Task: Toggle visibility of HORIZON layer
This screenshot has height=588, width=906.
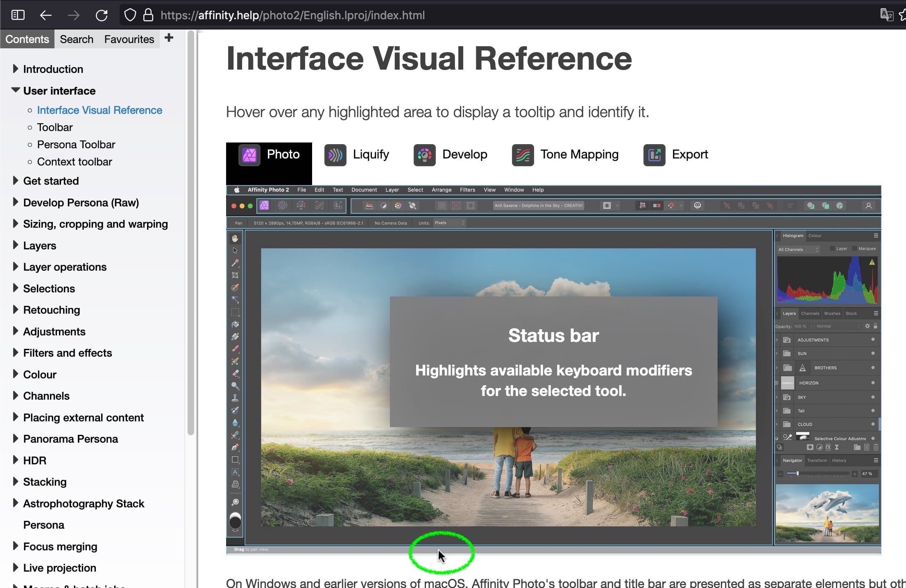Action: click(873, 382)
